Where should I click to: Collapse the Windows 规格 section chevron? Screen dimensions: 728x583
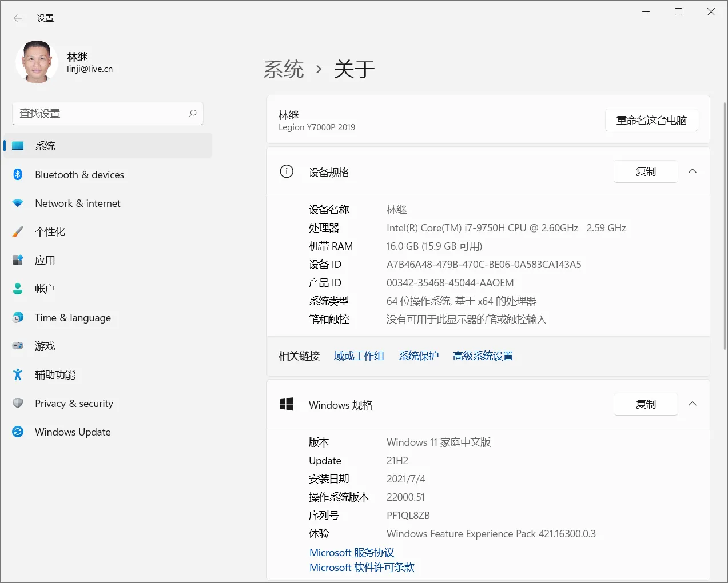point(693,404)
